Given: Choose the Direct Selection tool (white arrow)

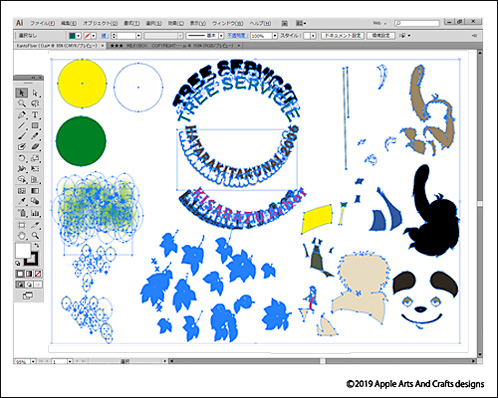Looking at the screenshot, I should pos(35,93).
